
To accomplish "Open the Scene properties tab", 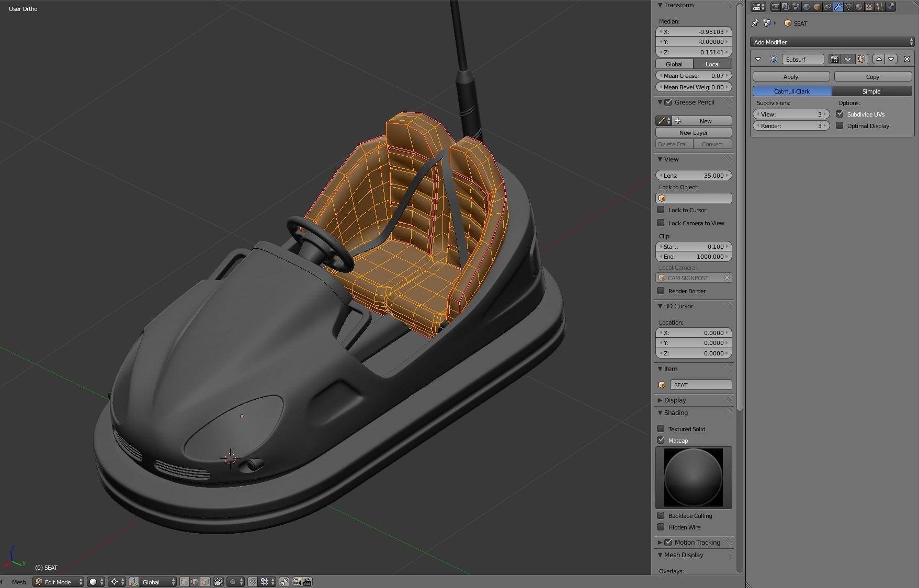I will (x=797, y=7).
